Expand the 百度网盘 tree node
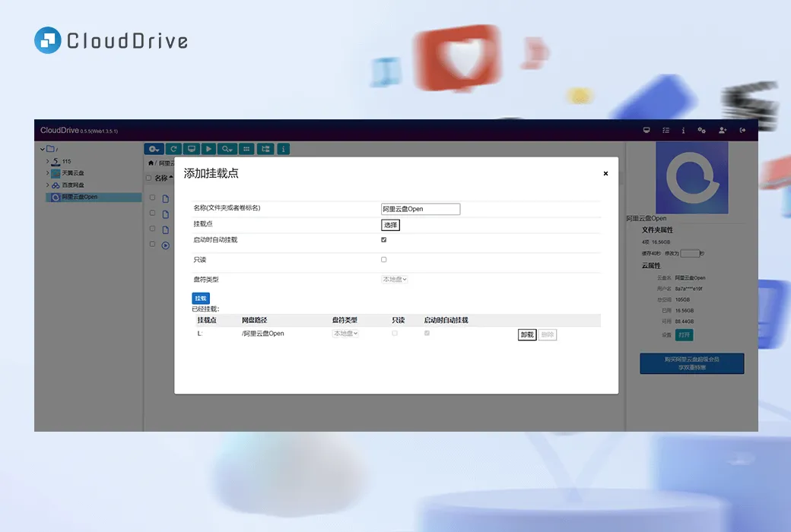791x532 pixels. pyautogui.click(x=46, y=185)
